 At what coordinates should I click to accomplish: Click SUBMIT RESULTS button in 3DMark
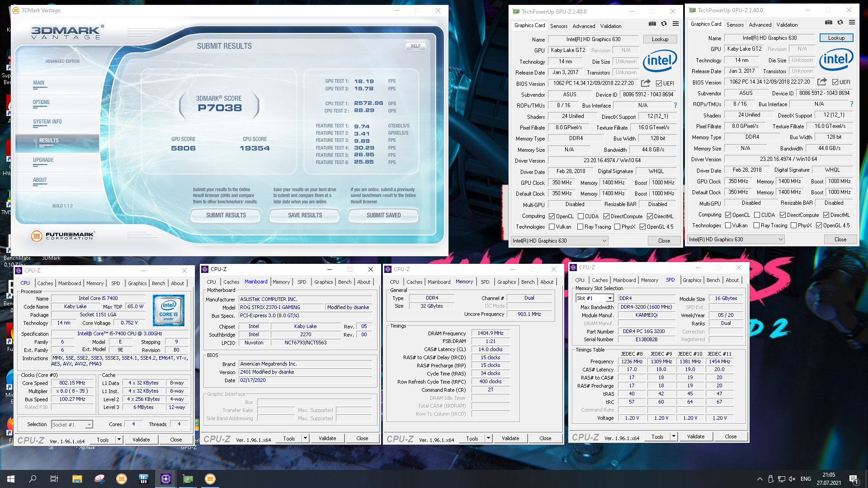pos(226,216)
